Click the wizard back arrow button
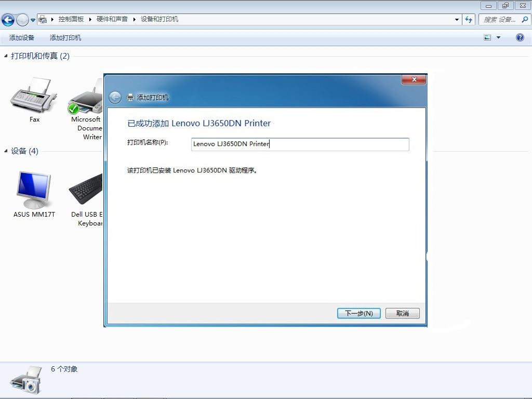The image size is (532, 399). (x=115, y=97)
